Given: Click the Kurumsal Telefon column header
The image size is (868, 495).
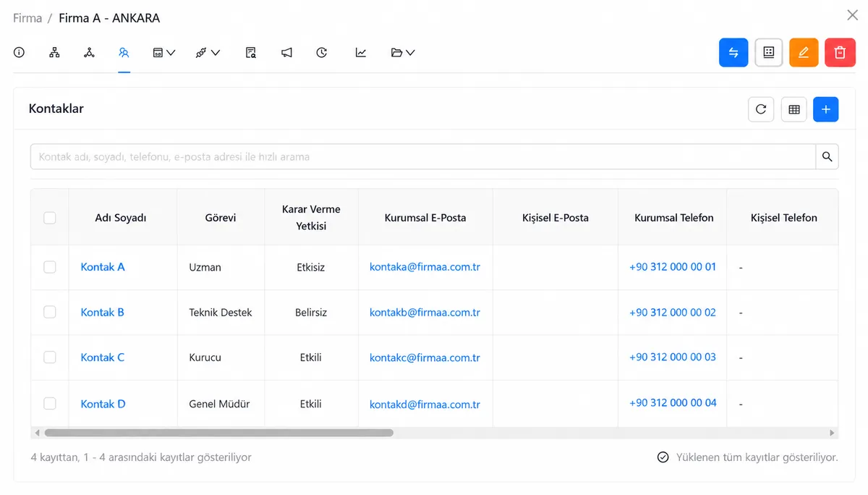Looking at the screenshot, I should [674, 218].
